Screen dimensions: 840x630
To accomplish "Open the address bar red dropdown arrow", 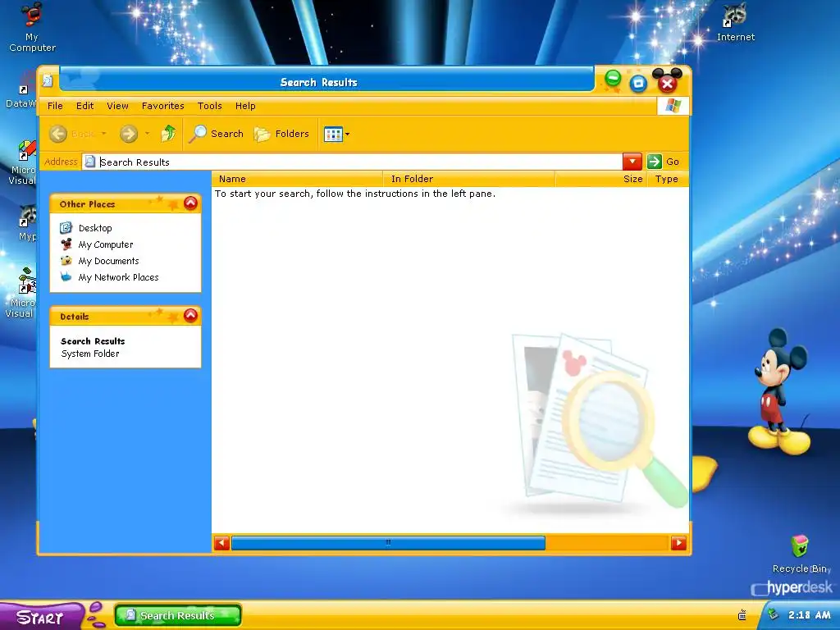I will pos(632,162).
